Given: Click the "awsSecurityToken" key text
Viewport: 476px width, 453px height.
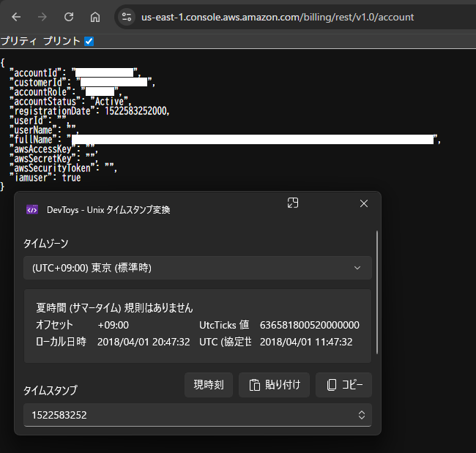Looking at the screenshot, I should click(x=52, y=168).
